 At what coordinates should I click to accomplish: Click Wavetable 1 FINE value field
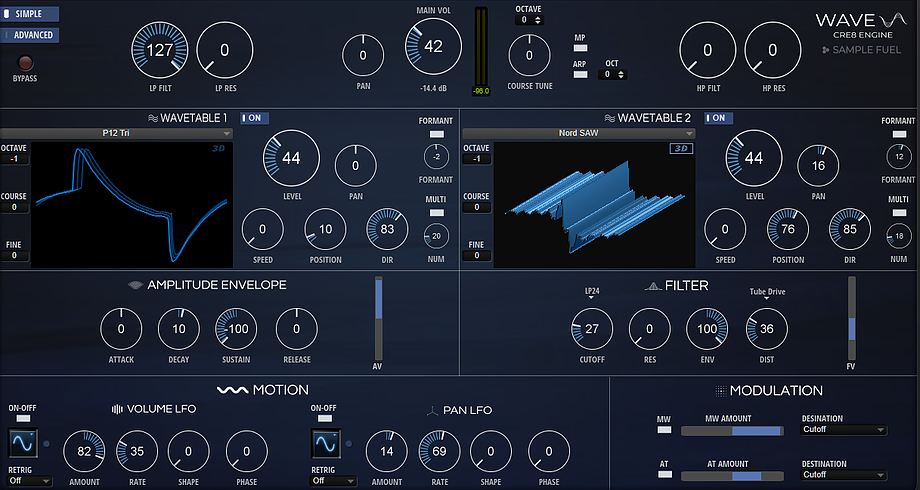point(14,256)
